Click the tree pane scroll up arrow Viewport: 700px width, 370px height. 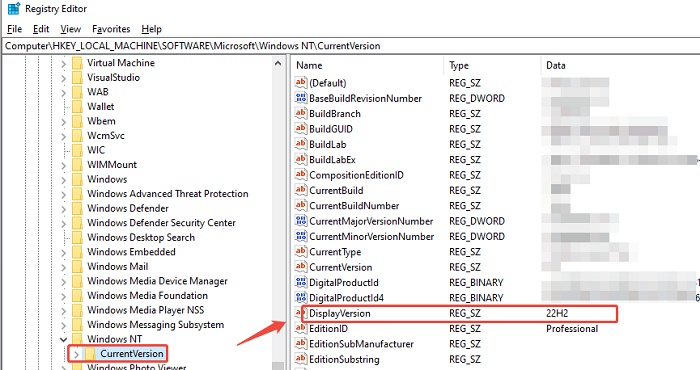tap(278, 63)
